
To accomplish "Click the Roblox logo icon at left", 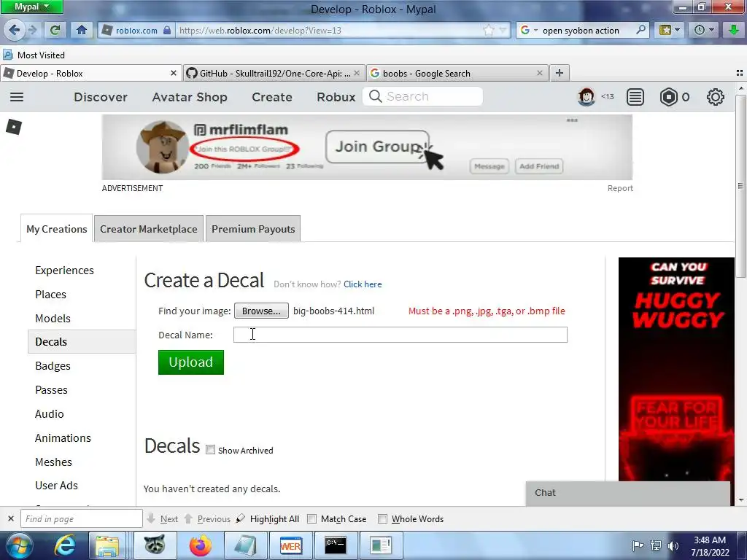I will [14, 127].
